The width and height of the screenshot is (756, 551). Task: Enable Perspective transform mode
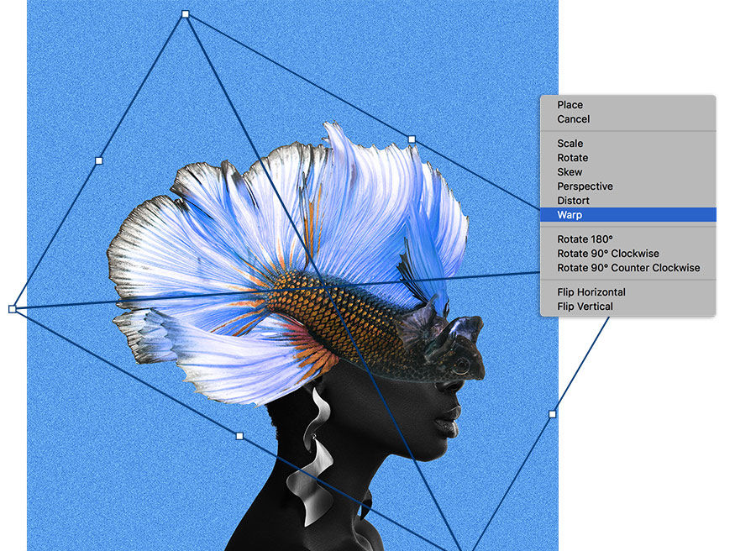pos(585,186)
